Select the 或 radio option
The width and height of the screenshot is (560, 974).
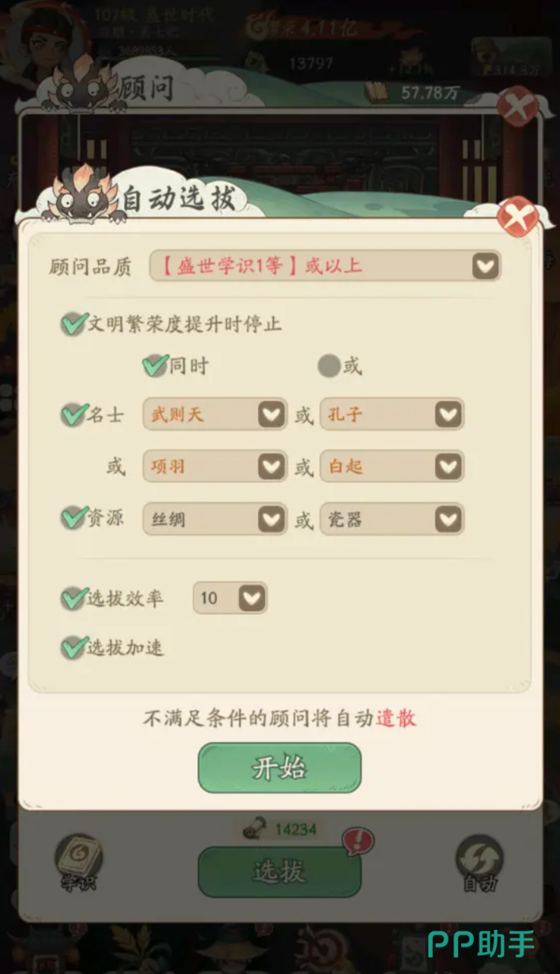click(x=329, y=366)
